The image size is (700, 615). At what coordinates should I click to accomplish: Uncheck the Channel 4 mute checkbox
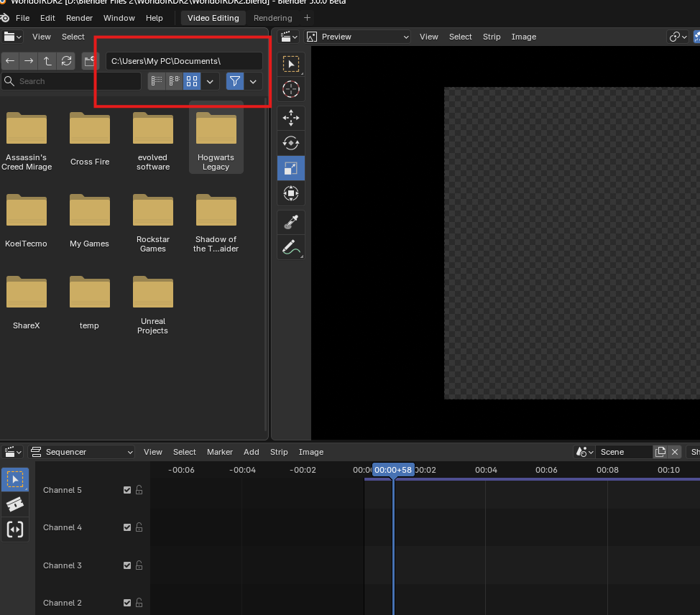pos(127,527)
